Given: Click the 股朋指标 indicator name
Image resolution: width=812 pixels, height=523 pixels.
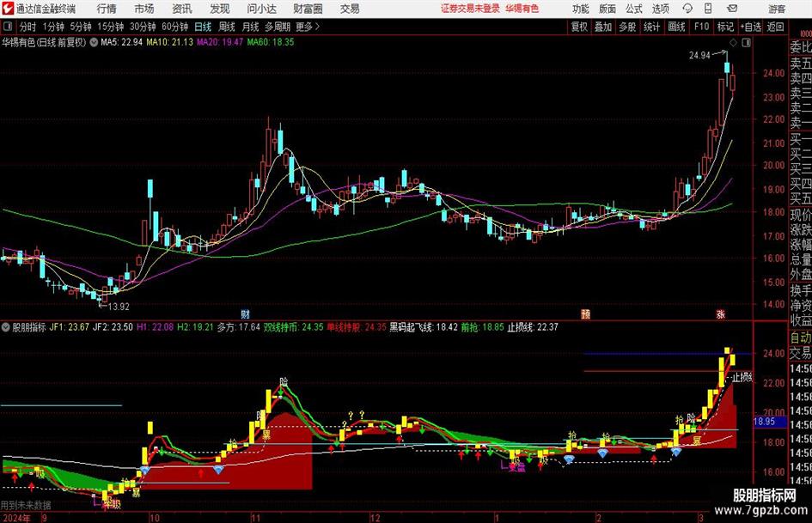Looking at the screenshot, I should (29, 327).
